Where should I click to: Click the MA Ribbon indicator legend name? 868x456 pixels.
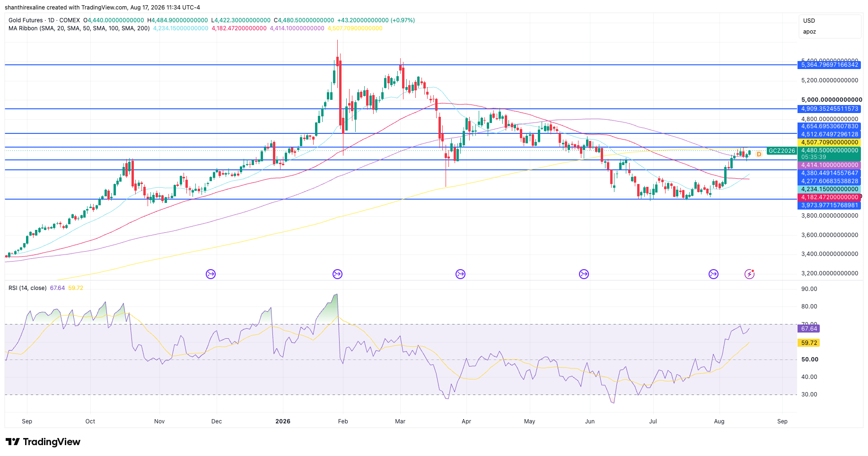pyautogui.click(x=79, y=28)
